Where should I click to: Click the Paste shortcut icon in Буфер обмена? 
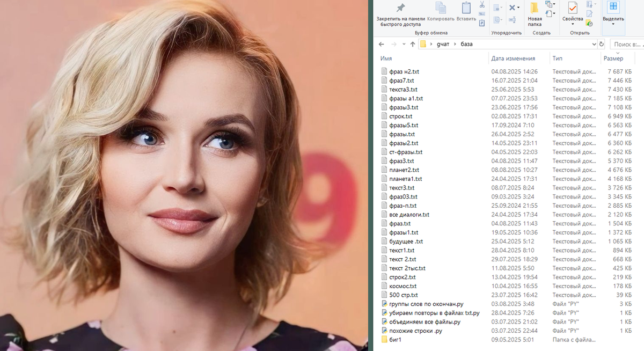(x=482, y=23)
